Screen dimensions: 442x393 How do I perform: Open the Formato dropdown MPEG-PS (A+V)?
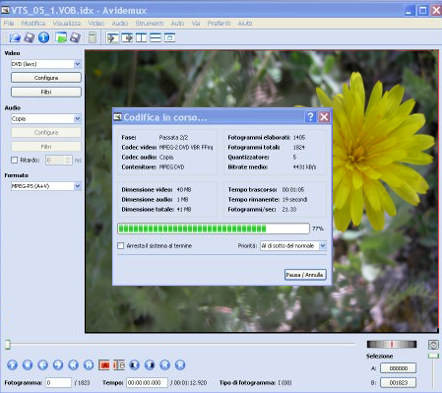[x=46, y=186]
